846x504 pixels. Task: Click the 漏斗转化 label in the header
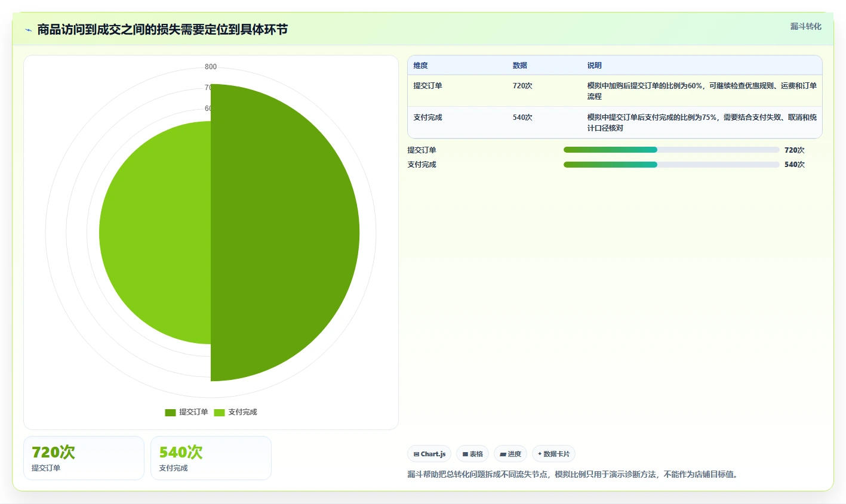coord(805,26)
